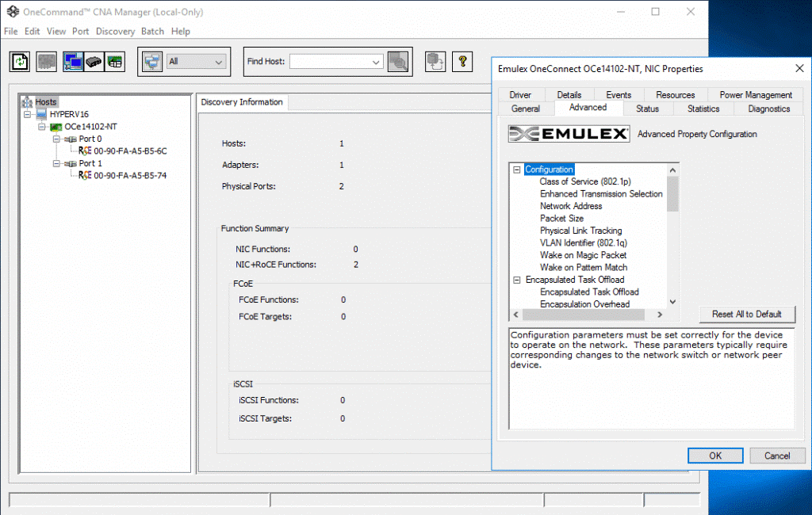This screenshot has width=812, height=515.
Task: Open the Edit menu
Action: (32, 32)
